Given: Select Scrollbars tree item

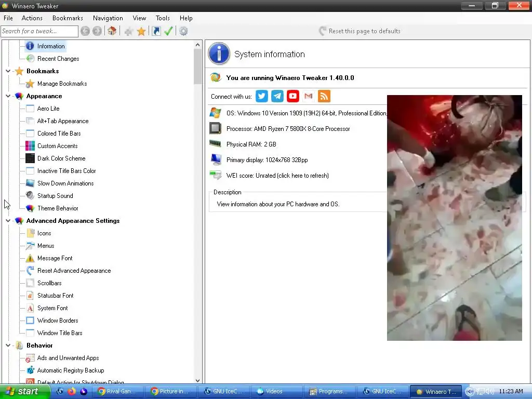Looking at the screenshot, I should coord(49,283).
